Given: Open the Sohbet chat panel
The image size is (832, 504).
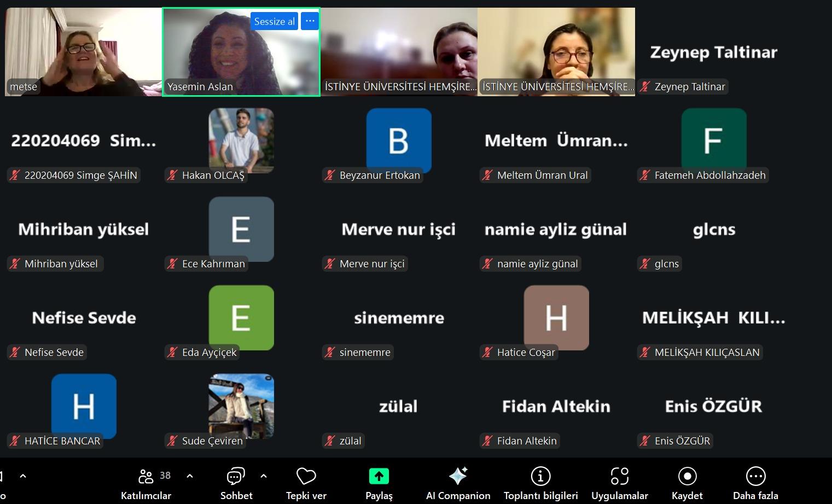Looking at the screenshot, I should [x=236, y=483].
